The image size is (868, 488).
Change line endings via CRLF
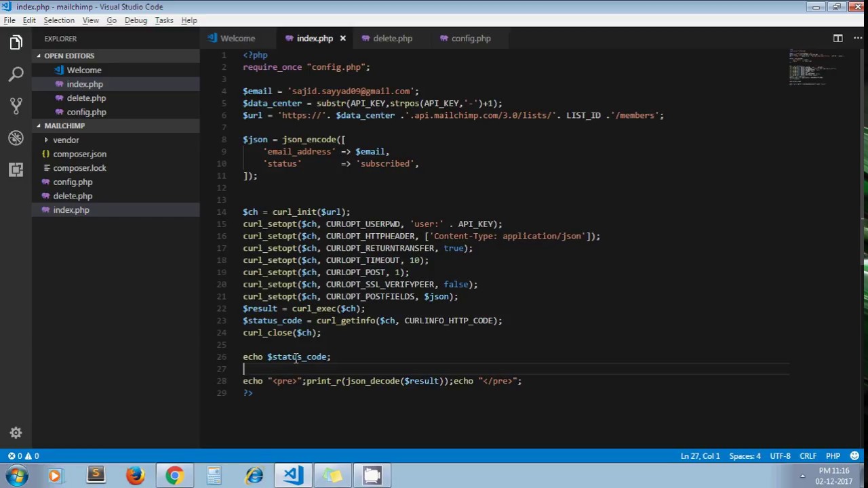[808, 456]
